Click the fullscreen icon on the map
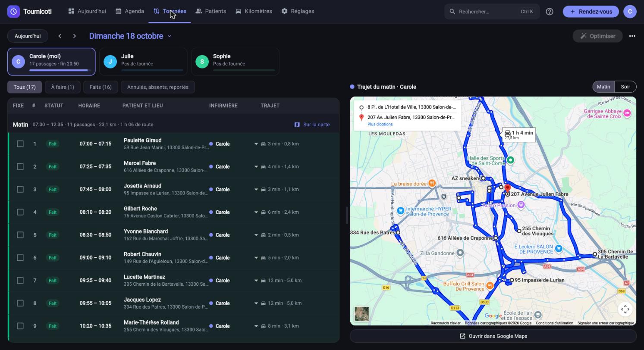Image resolution: width=644 pixels, height=350 pixels. coord(625,309)
